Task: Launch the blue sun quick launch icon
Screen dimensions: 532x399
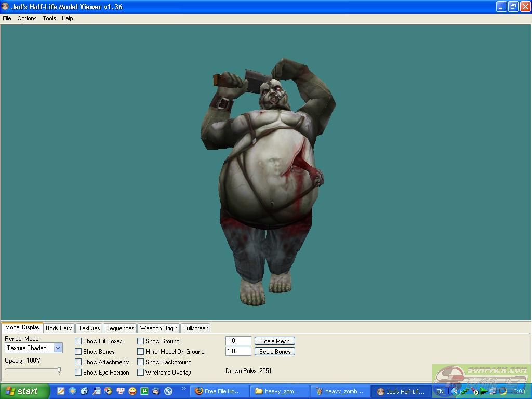Action: pyautogui.click(x=73, y=391)
